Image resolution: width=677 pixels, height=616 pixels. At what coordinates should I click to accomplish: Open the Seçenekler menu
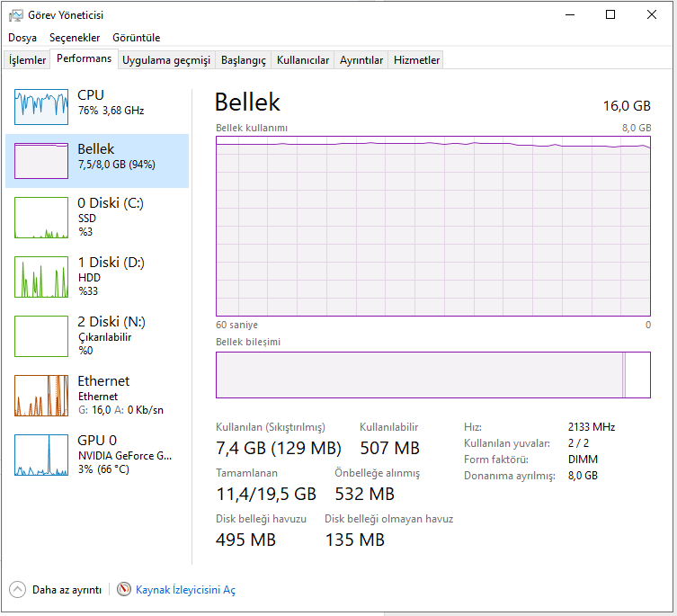75,38
